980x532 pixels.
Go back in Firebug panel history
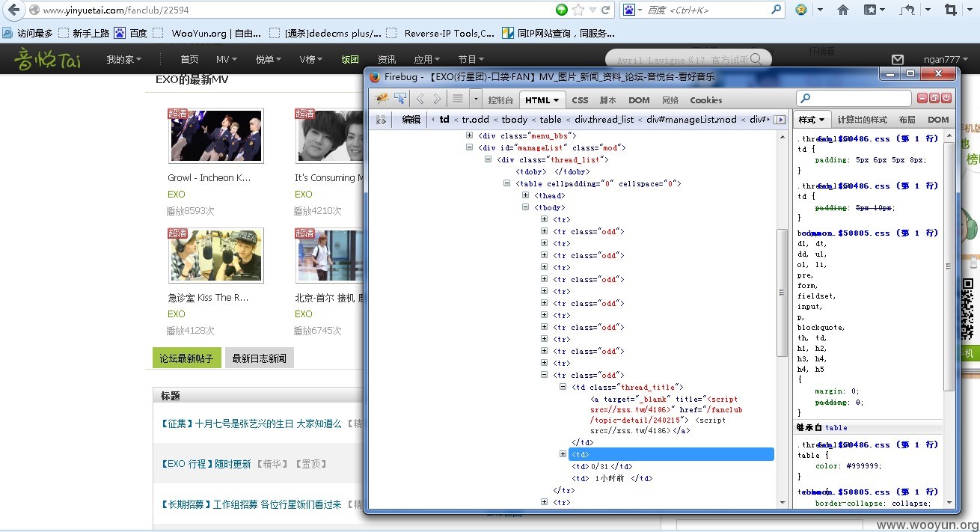tap(420, 99)
